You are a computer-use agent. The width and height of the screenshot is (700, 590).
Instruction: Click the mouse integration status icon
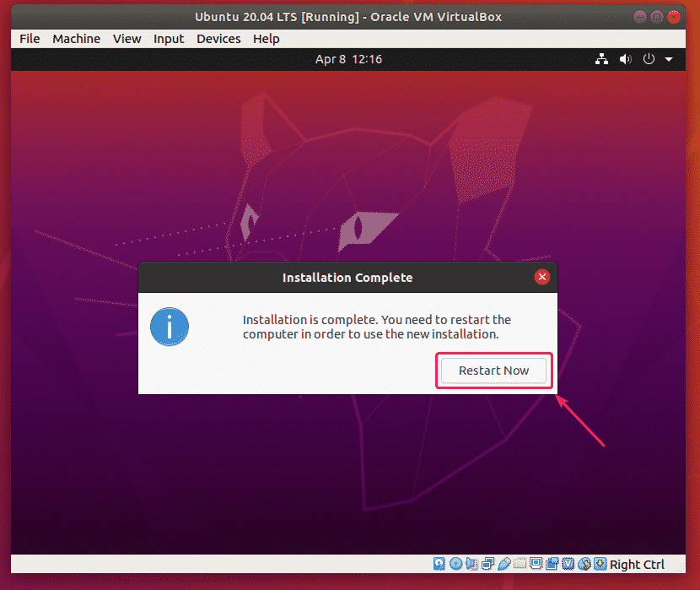click(x=584, y=564)
